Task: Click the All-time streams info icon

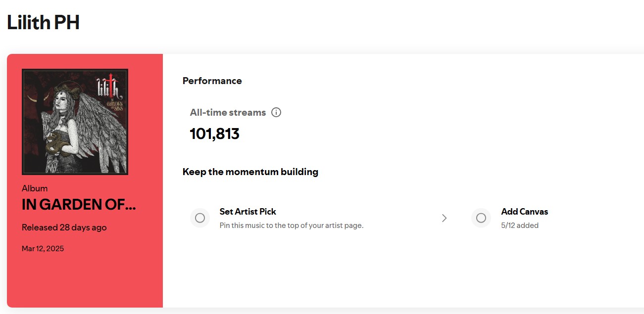Action: 276,112
